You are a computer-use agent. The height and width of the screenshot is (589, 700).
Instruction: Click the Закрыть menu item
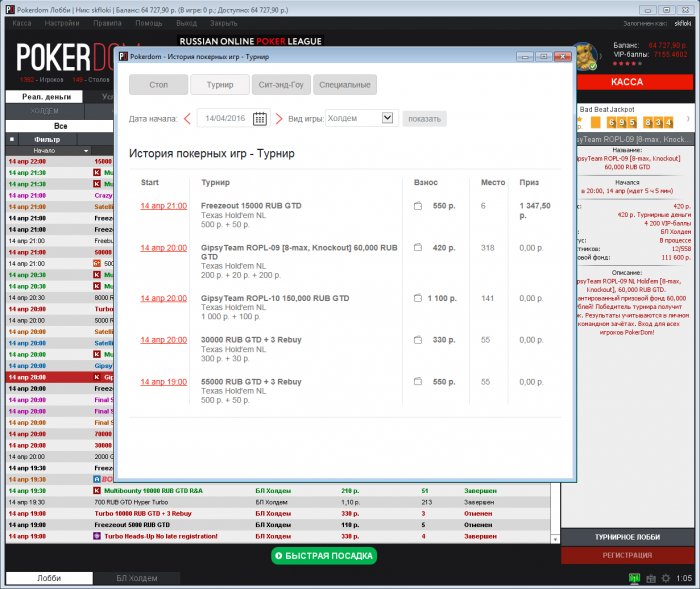(224, 23)
